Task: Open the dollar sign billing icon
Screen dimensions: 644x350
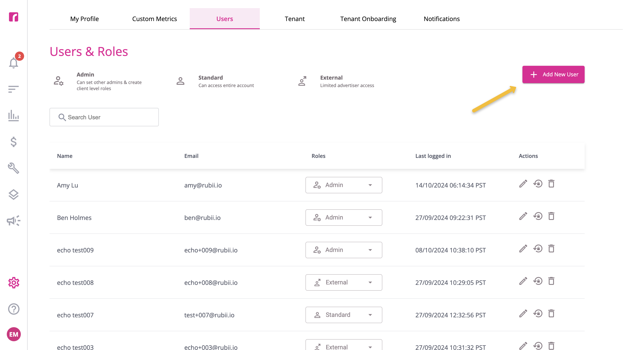Action: tap(14, 142)
